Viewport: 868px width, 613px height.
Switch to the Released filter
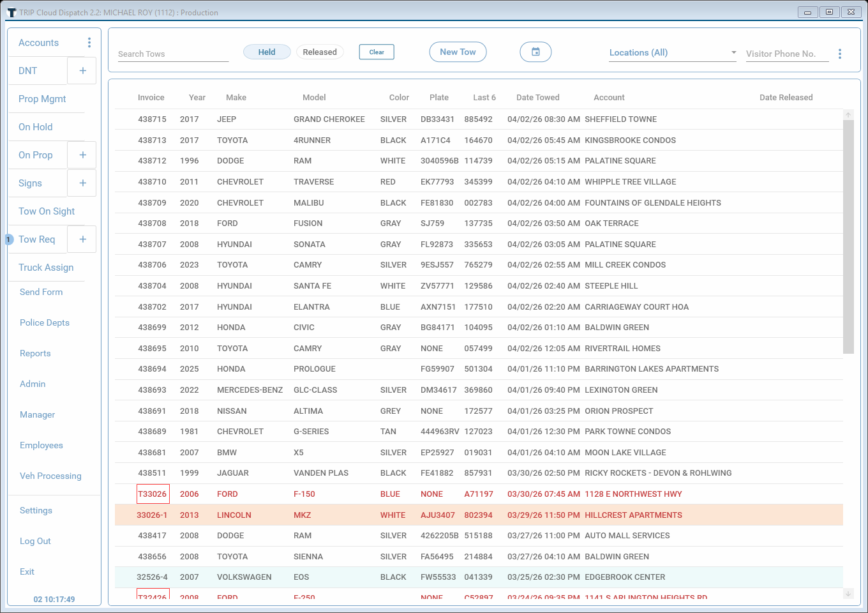coord(320,52)
